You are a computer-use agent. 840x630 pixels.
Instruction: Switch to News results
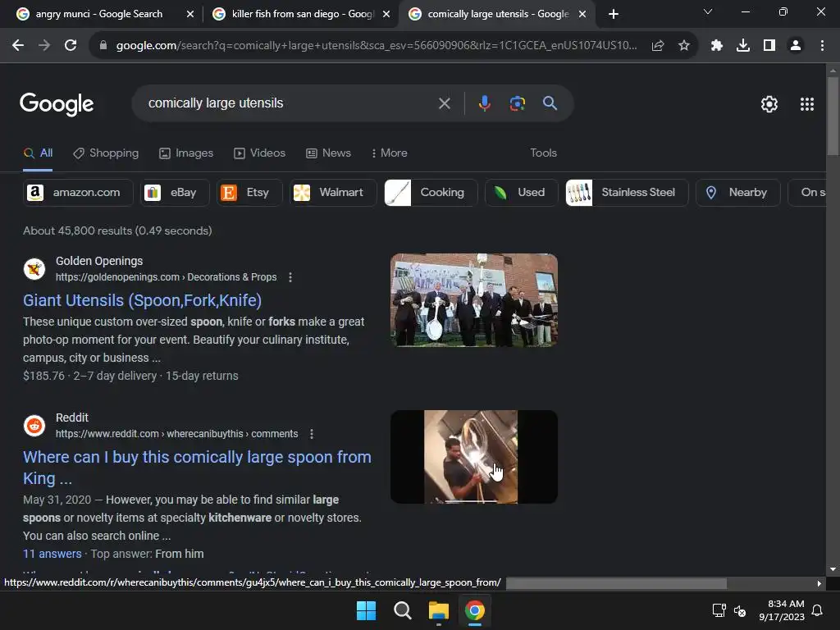click(x=328, y=153)
